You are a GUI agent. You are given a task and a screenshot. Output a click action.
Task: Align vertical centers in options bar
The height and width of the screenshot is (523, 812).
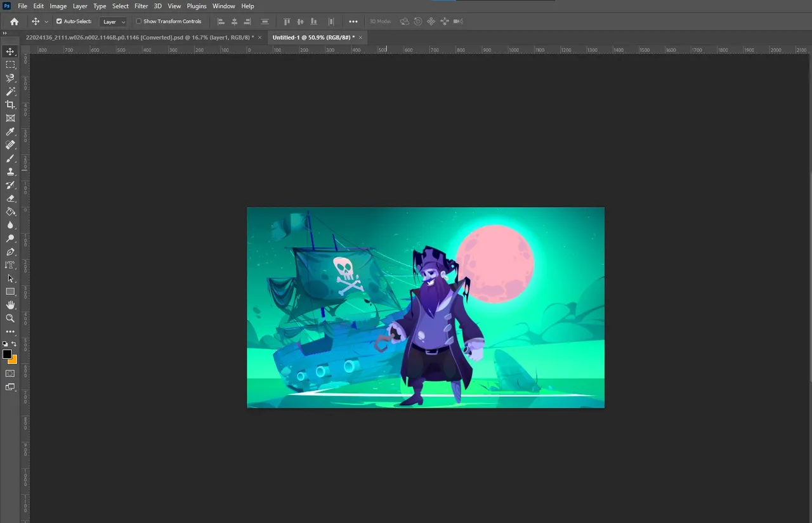[300, 22]
